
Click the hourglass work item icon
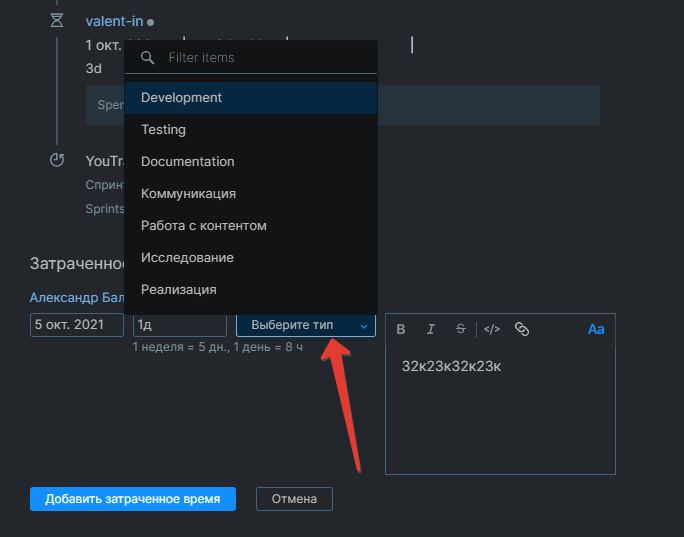(57, 21)
